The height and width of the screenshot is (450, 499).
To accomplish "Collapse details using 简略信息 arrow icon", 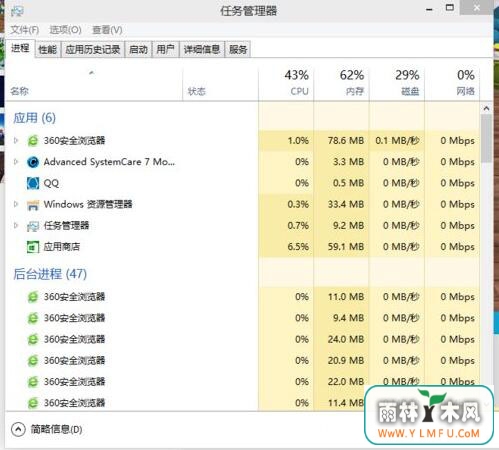I will tap(18, 429).
